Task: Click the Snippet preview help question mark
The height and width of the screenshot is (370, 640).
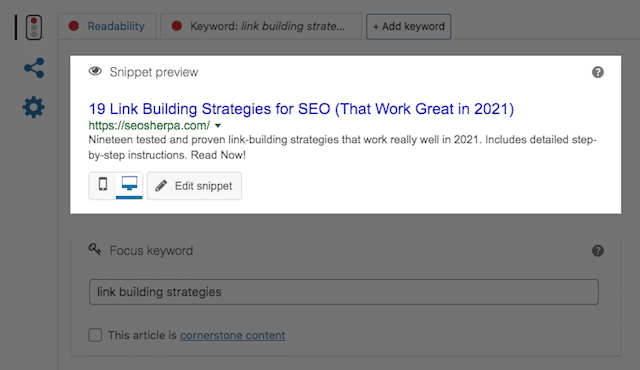Action: [x=598, y=72]
